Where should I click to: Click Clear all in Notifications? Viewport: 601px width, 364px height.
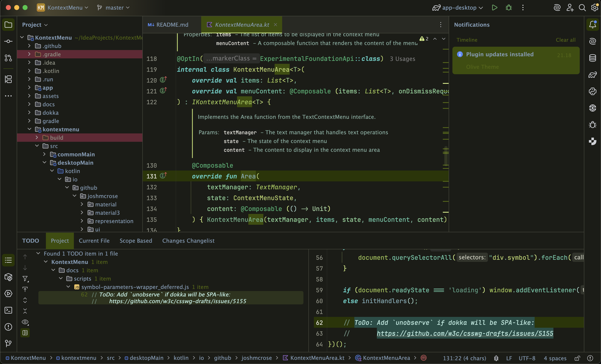pos(565,40)
